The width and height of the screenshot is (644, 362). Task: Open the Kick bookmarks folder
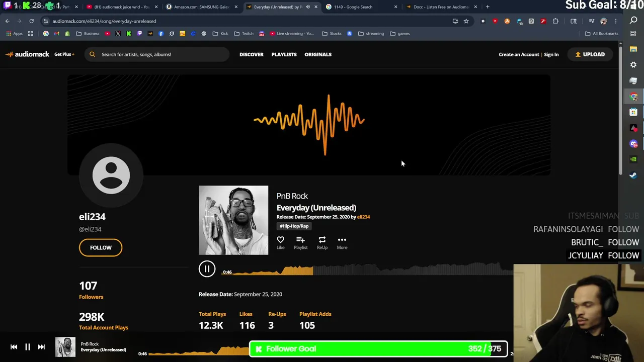point(220,34)
